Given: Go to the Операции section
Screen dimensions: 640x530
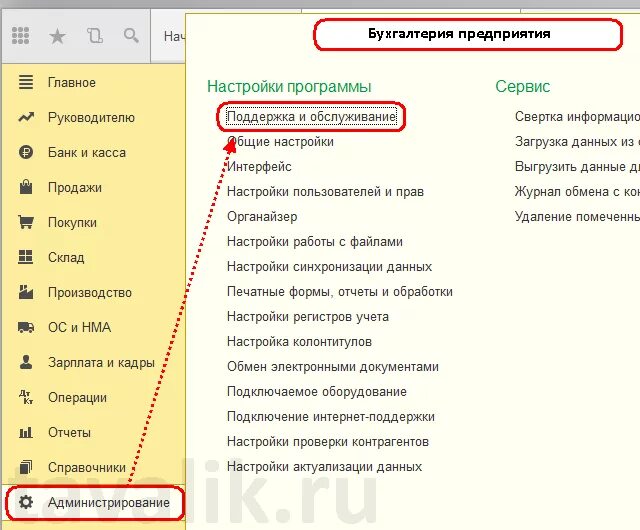Looking at the screenshot, I should [78, 398].
